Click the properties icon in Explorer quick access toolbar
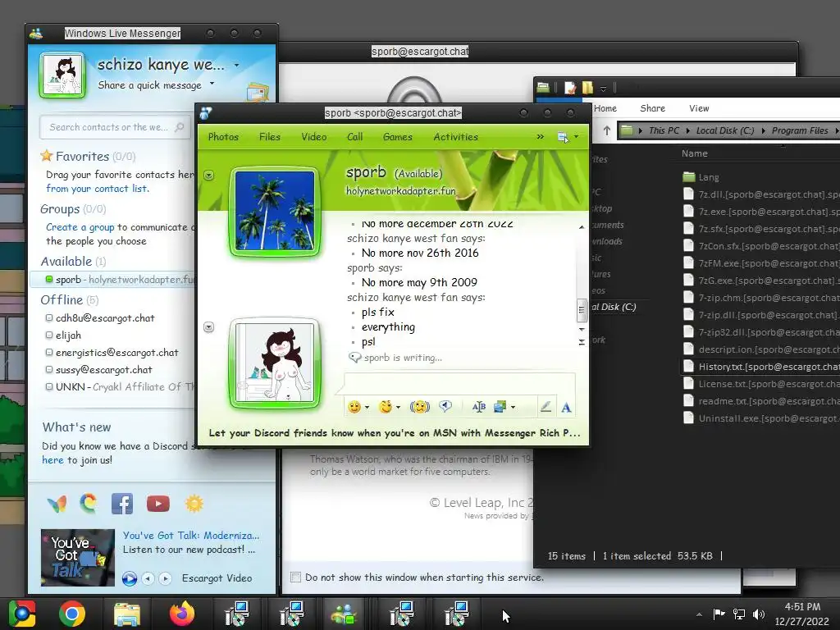The height and width of the screenshot is (630, 840). pyautogui.click(x=570, y=87)
